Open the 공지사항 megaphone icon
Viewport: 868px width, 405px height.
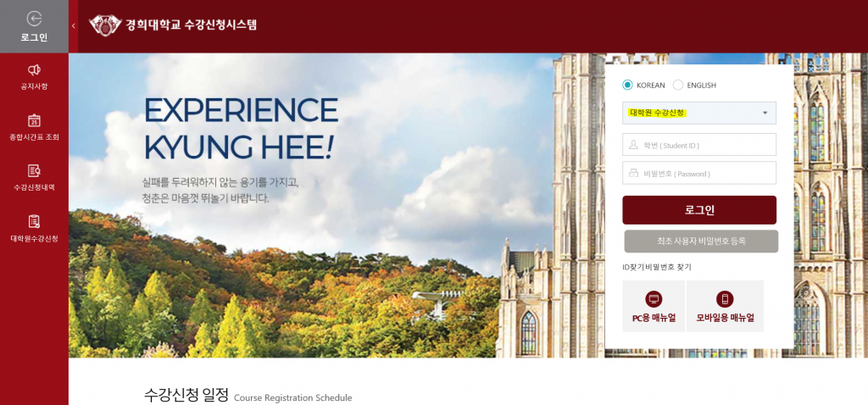coord(34,69)
